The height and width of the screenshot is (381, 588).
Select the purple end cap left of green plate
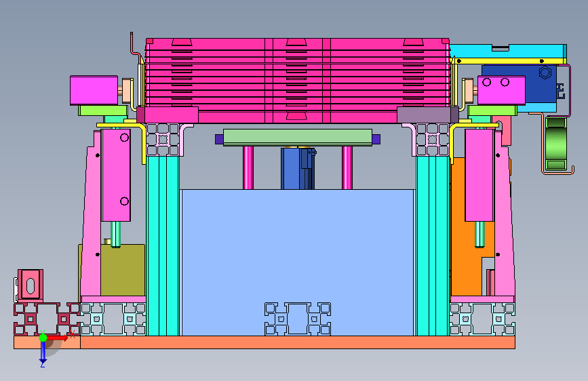pyautogui.click(x=219, y=140)
